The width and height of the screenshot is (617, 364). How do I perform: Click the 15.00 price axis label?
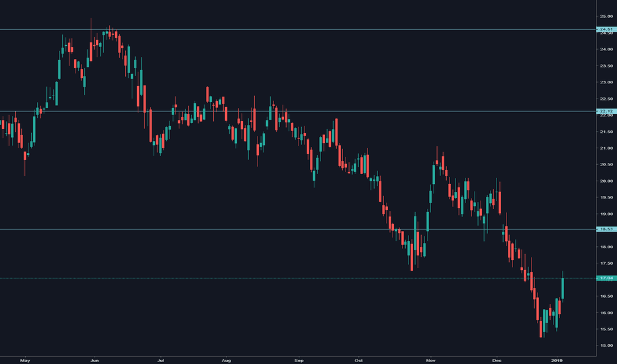(606, 345)
